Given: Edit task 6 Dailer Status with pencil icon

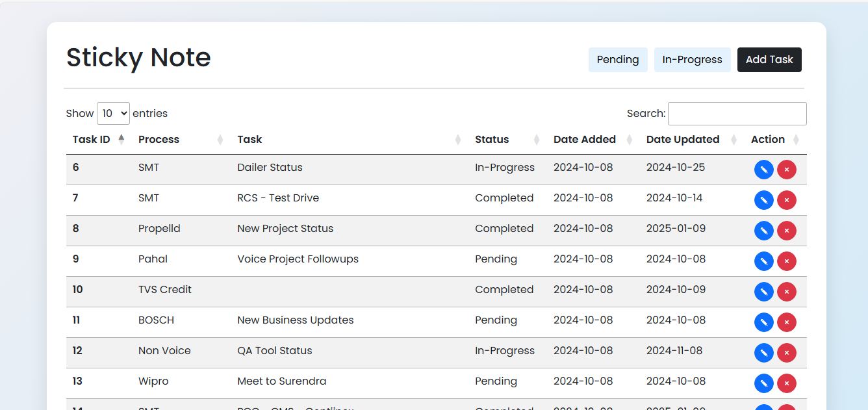Looking at the screenshot, I should pos(763,170).
